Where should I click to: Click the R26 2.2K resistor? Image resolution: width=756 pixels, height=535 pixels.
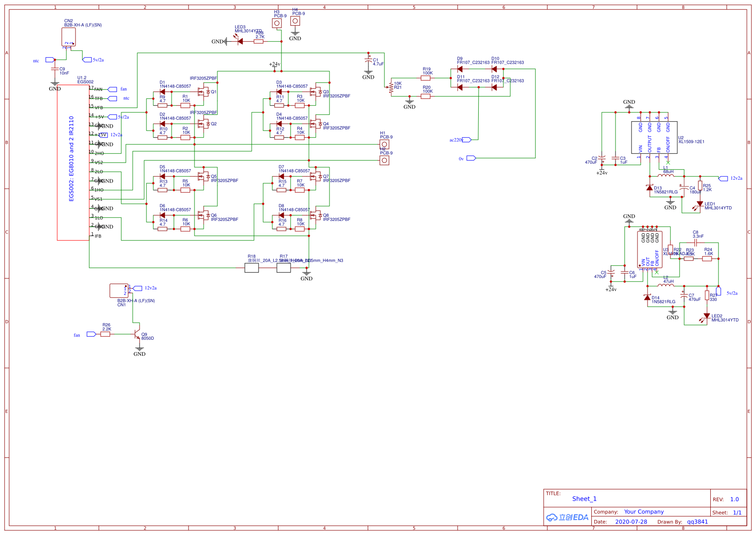[x=105, y=334]
